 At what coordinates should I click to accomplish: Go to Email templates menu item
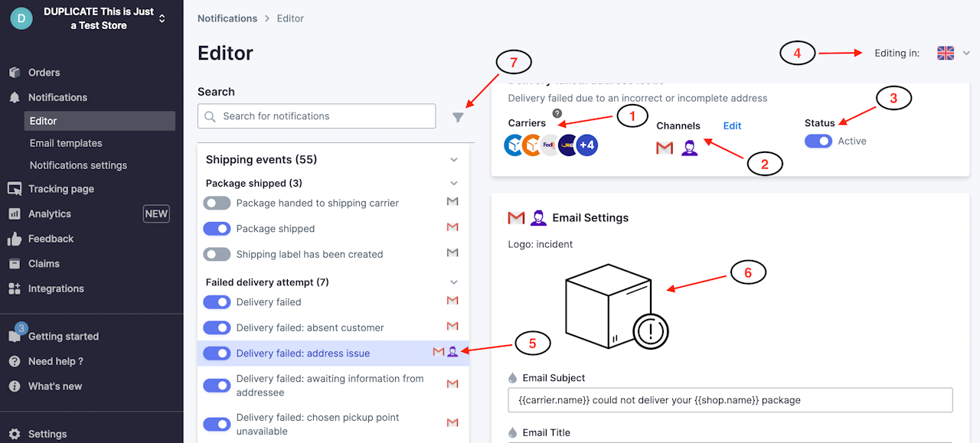coord(66,143)
